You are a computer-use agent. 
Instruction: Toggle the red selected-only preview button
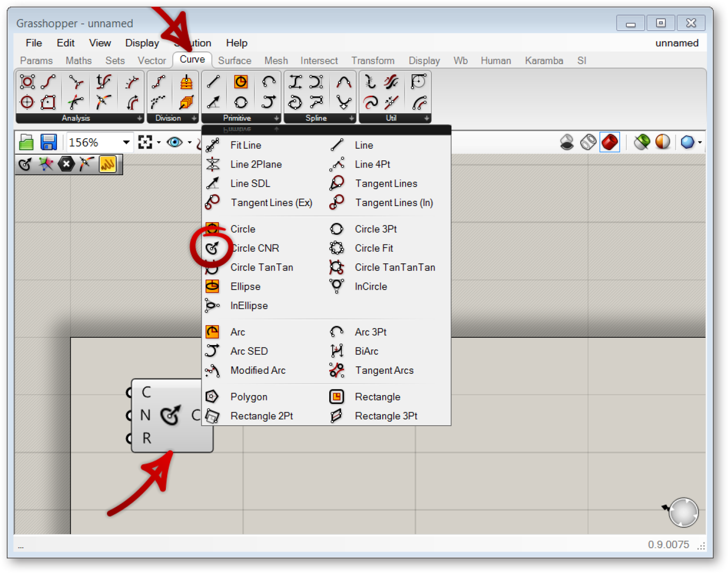pos(609,142)
